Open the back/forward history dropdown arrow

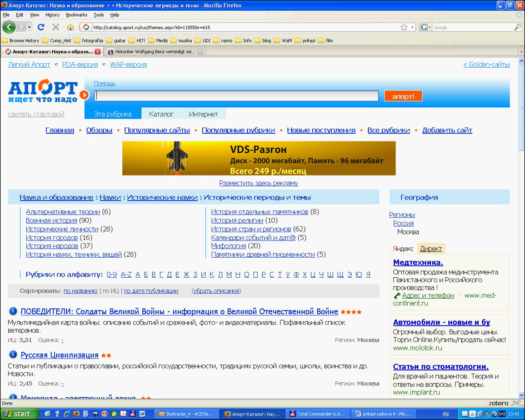(29, 27)
